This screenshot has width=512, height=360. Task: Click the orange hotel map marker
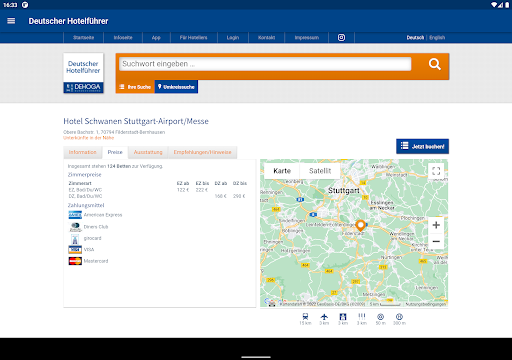point(360,225)
